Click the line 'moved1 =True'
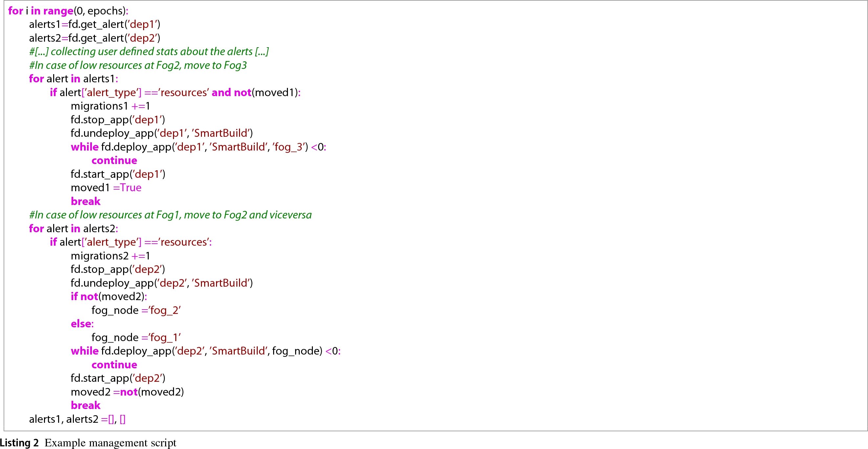 tap(106, 188)
